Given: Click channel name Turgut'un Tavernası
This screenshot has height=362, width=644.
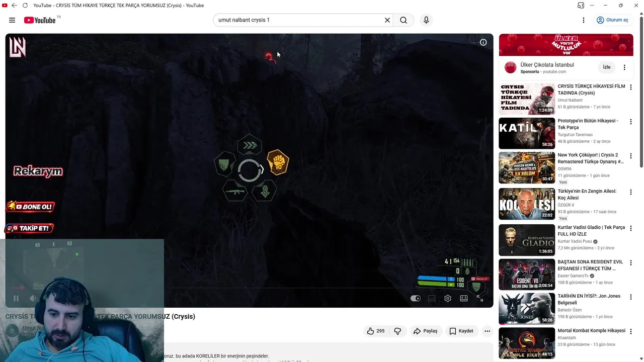Looking at the screenshot, I should click(x=575, y=135).
